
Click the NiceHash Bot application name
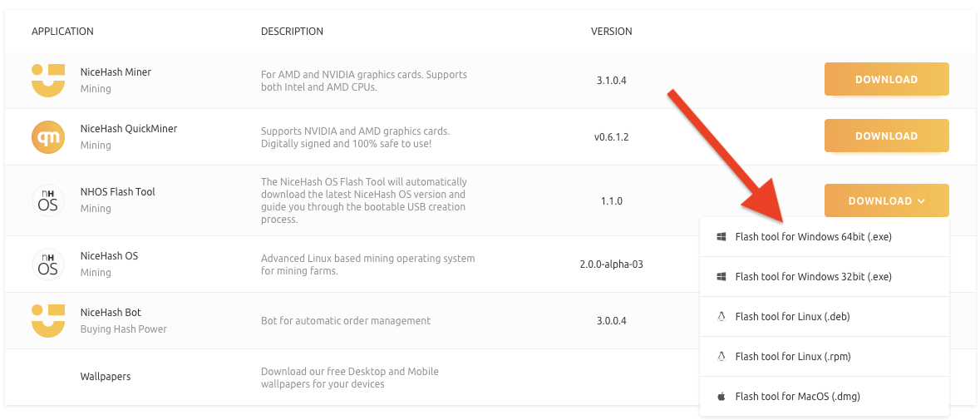[111, 313]
